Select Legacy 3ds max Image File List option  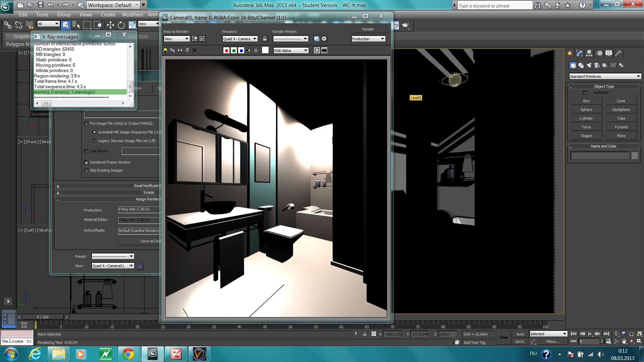click(94, 141)
